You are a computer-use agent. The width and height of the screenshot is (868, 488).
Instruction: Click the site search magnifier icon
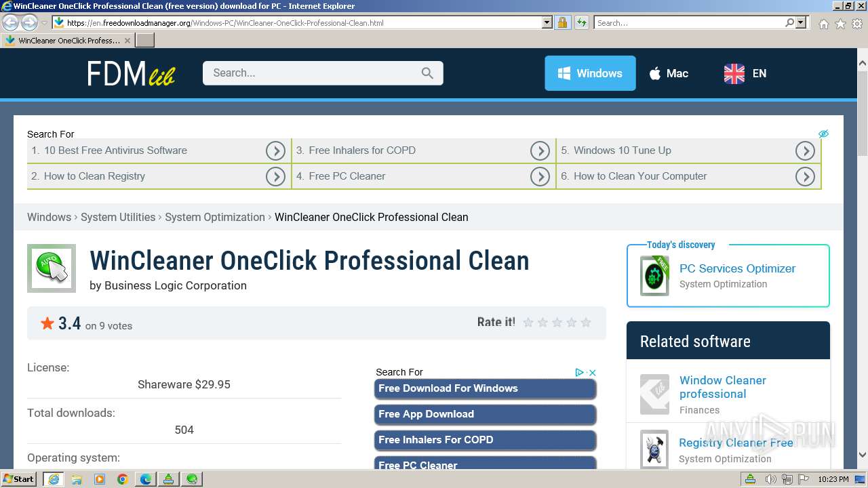427,73
